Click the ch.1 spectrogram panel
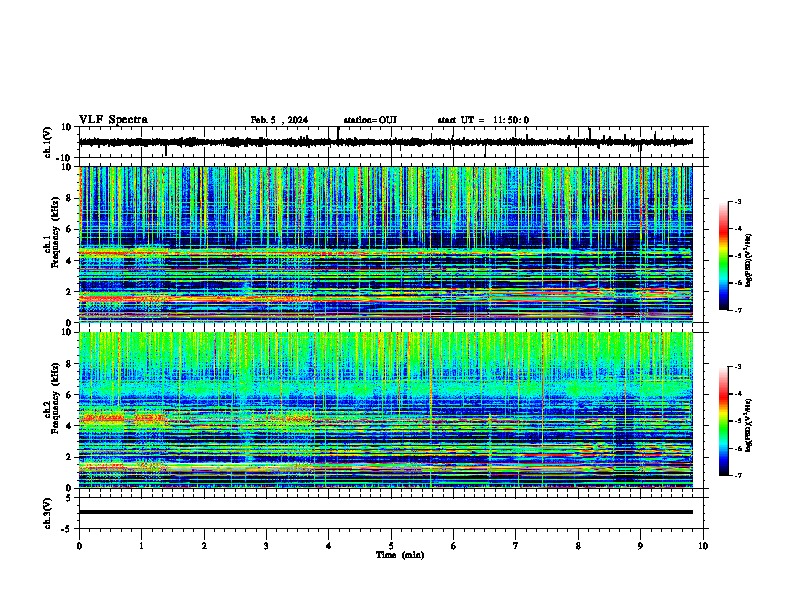792x612 pixels. click(x=385, y=244)
